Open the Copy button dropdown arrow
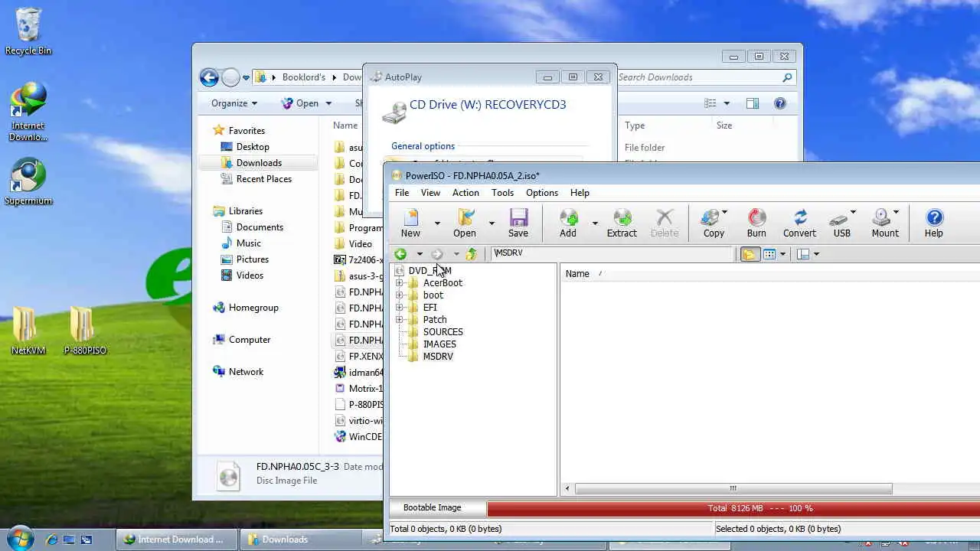 [x=724, y=212]
